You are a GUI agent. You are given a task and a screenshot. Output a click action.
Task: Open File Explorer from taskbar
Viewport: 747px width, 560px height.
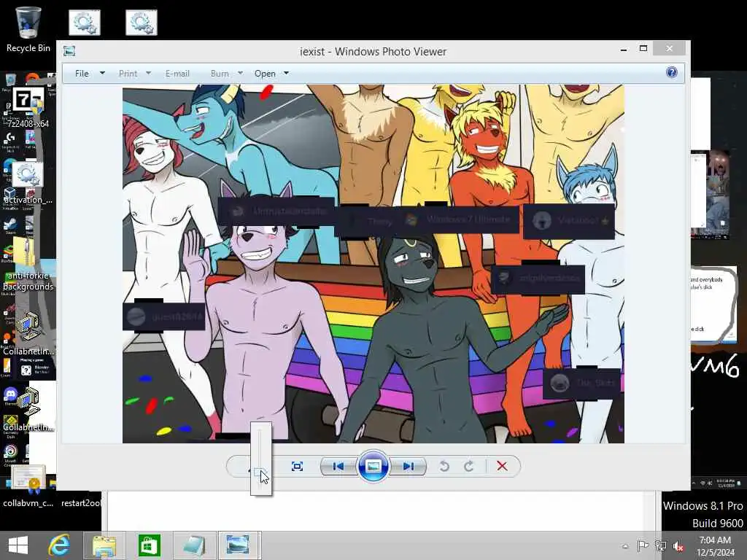pyautogui.click(x=104, y=545)
